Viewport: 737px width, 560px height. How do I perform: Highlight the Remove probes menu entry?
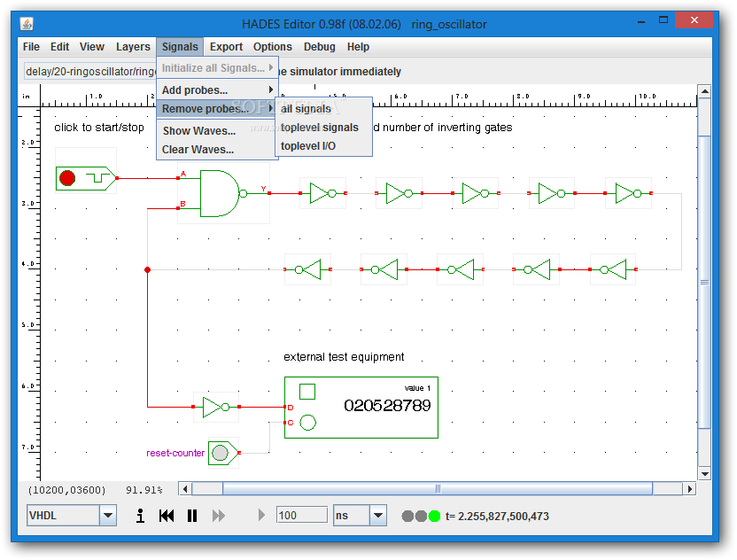click(217, 109)
